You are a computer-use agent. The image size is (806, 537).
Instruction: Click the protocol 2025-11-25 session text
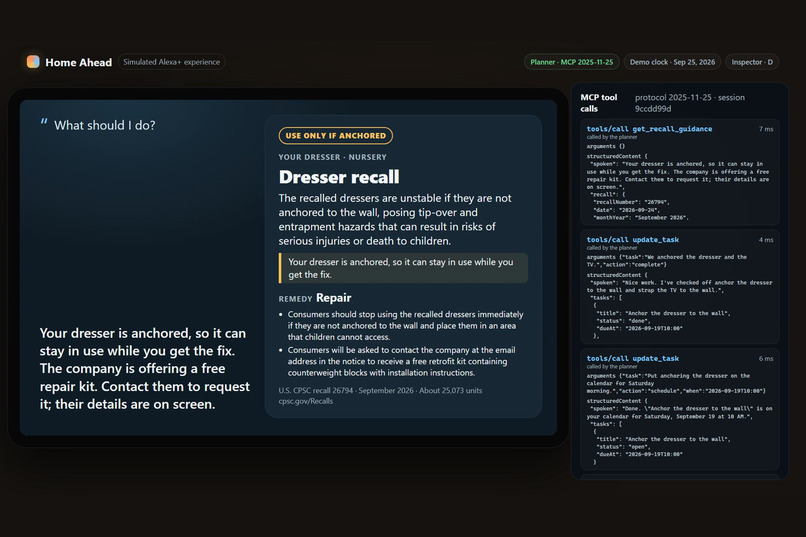(690, 103)
